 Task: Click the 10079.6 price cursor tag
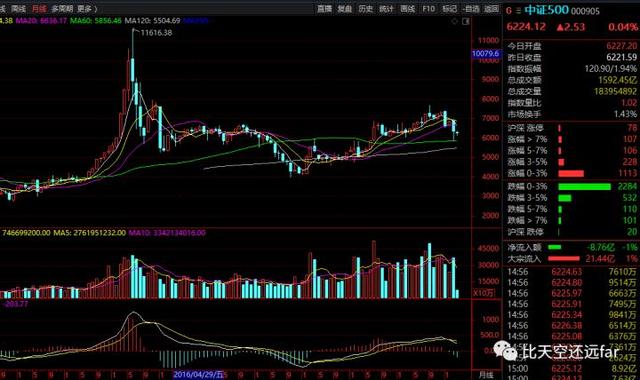point(485,53)
